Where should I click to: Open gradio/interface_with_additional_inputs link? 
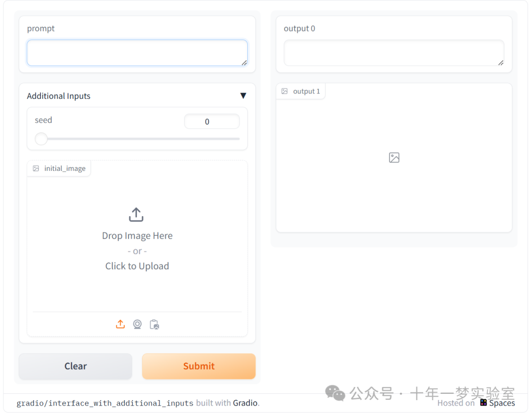(x=105, y=403)
